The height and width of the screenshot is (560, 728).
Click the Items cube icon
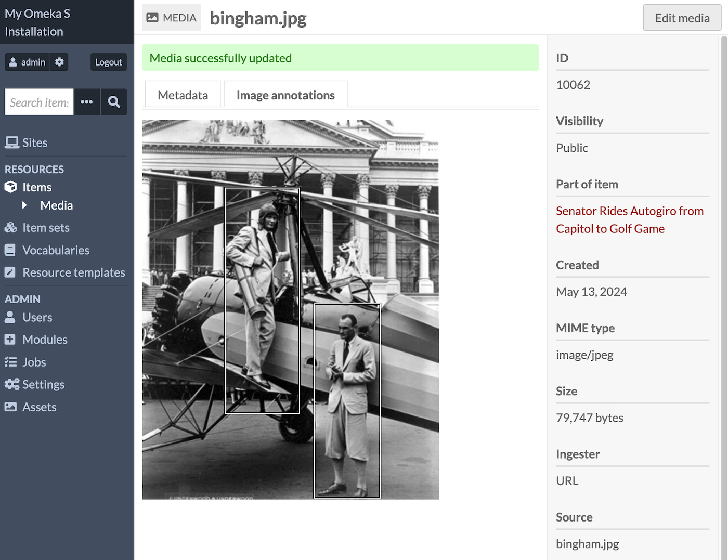click(11, 187)
